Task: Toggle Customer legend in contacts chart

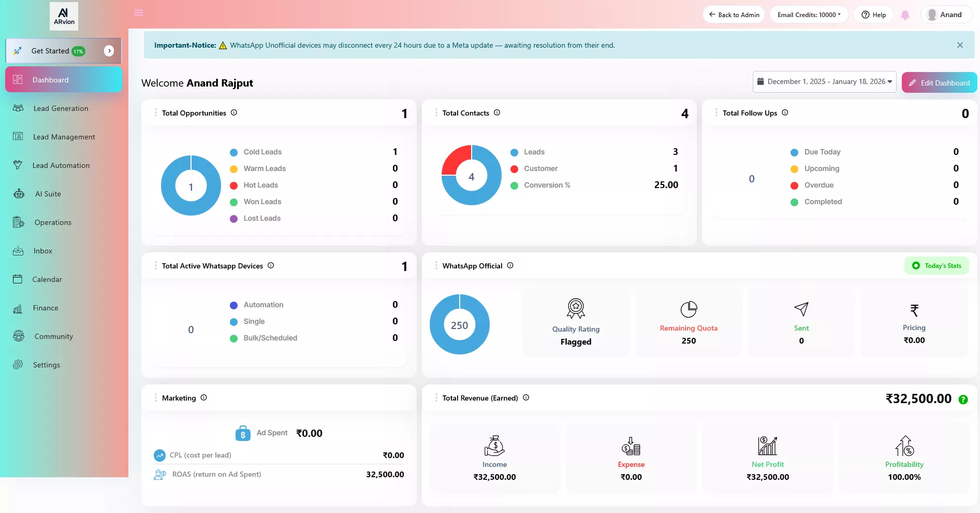Action: coord(540,168)
